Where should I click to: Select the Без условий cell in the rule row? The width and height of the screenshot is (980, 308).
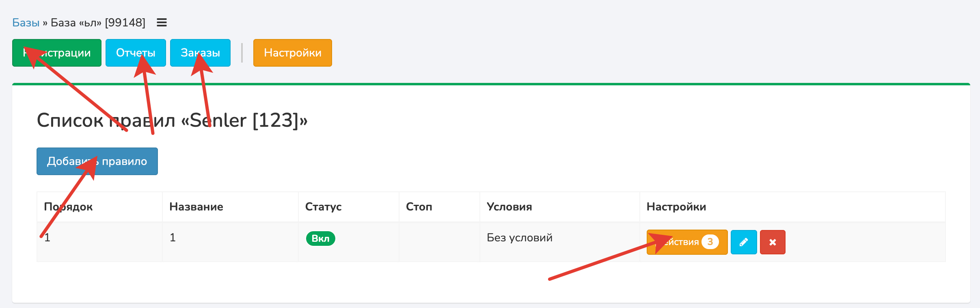point(519,238)
